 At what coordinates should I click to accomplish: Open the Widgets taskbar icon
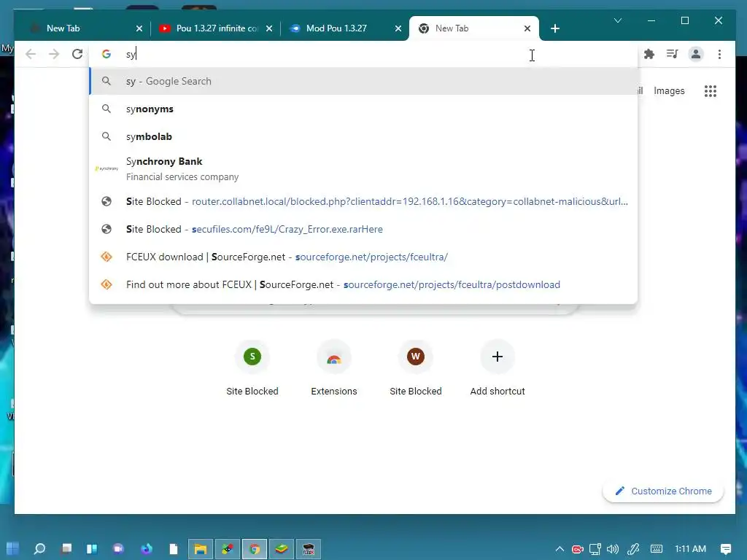(x=91, y=548)
